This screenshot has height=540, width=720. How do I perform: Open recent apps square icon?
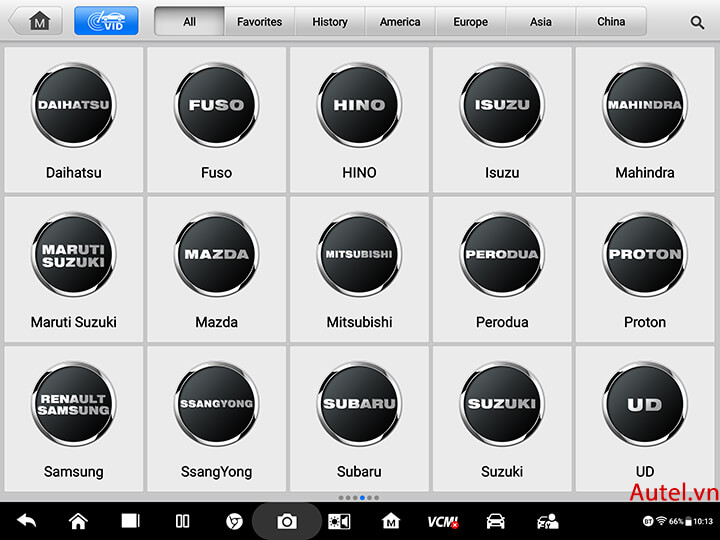pos(130,521)
